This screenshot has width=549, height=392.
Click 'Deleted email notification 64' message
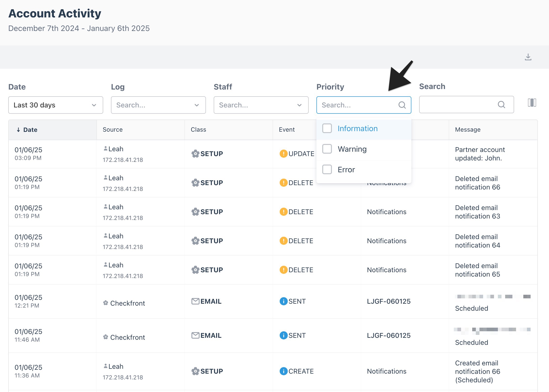[x=478, y=241]
